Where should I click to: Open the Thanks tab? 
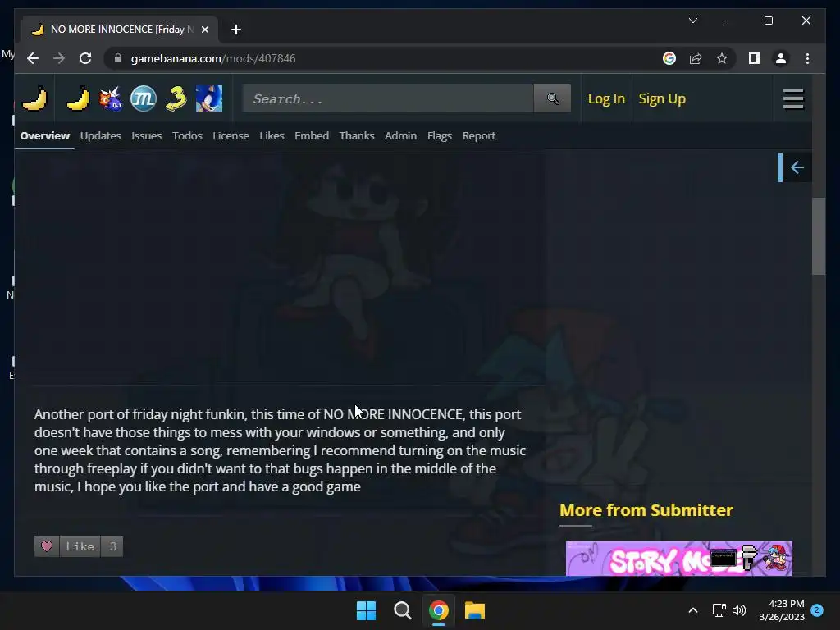click(357, 135)
